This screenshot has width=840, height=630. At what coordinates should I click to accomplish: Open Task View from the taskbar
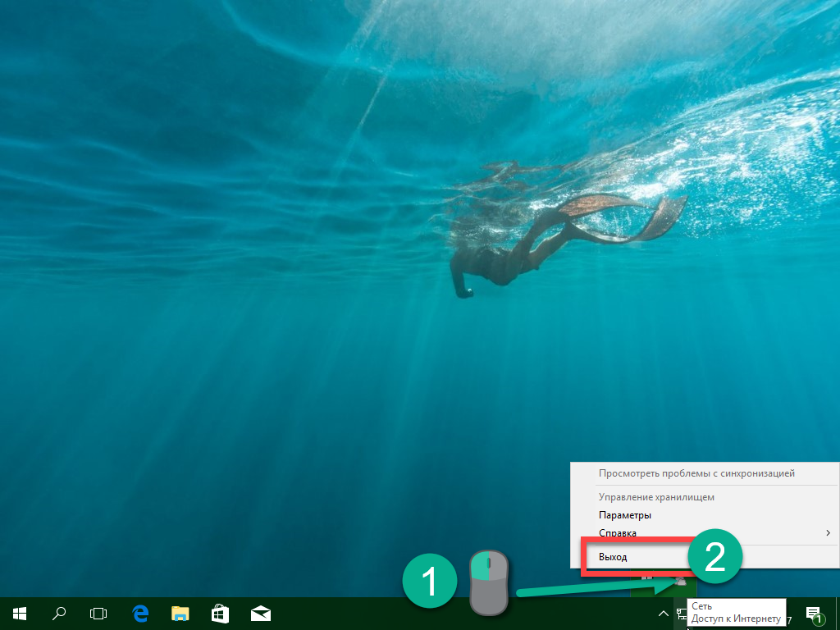(98, 613)
